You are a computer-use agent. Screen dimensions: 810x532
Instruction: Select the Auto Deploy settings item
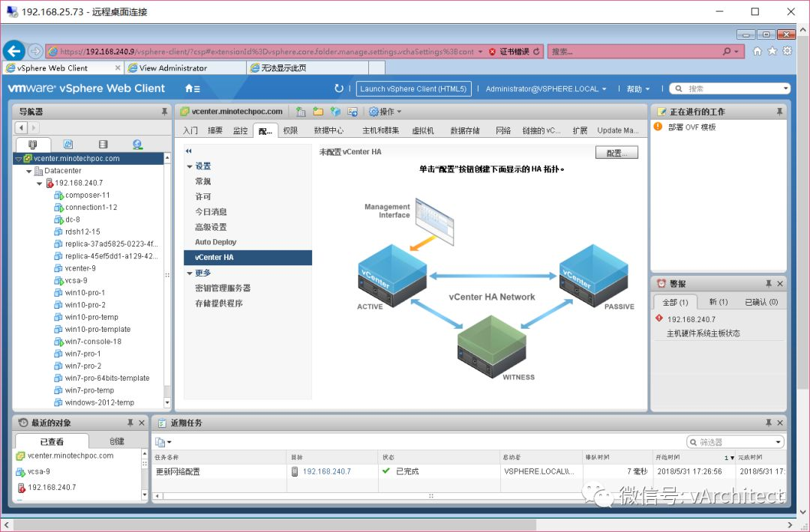point(215,242)
